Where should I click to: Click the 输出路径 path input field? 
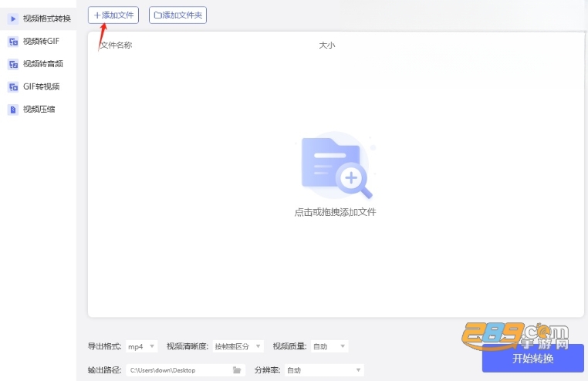185,370
